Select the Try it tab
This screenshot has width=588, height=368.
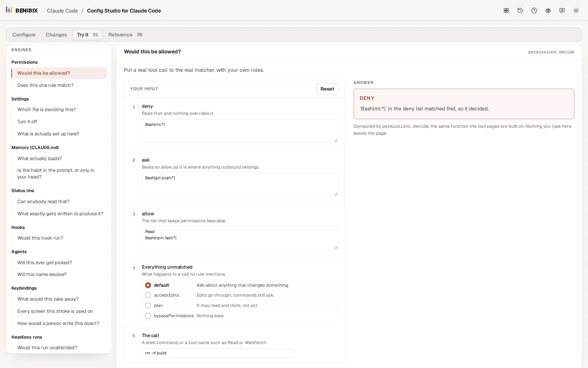click(87, 35)
